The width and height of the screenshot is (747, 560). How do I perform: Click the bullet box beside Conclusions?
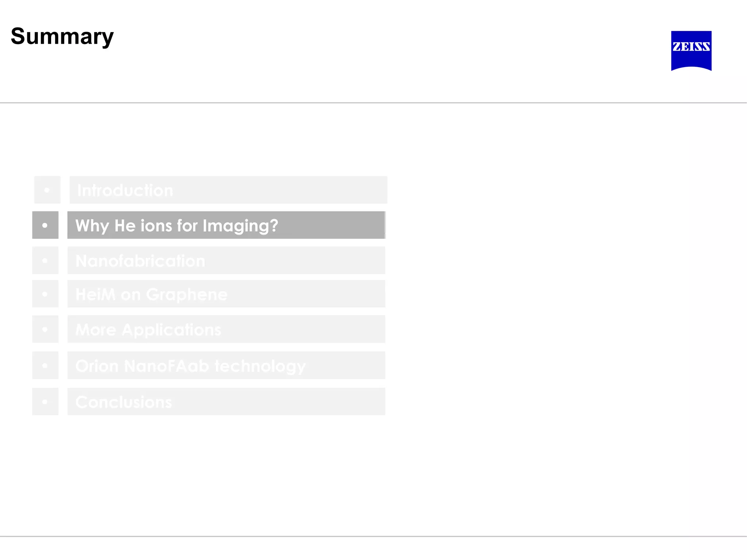(45, 401)
